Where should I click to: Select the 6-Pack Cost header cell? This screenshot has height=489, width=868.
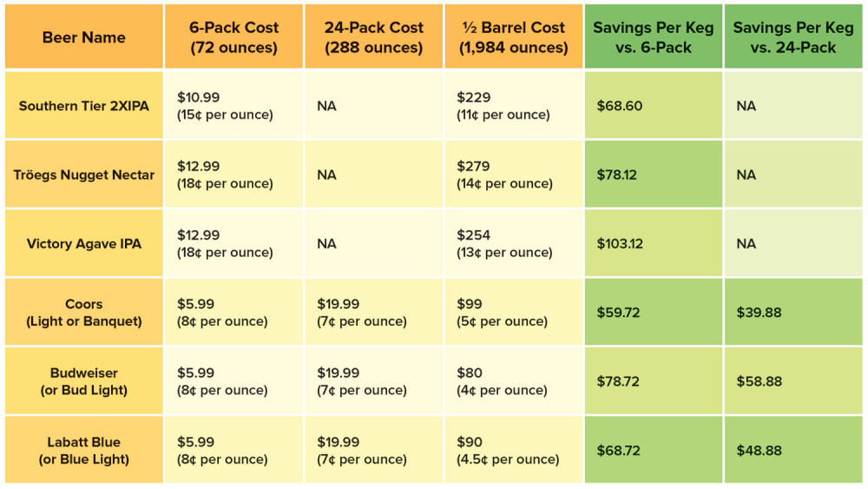click(233, 36)
